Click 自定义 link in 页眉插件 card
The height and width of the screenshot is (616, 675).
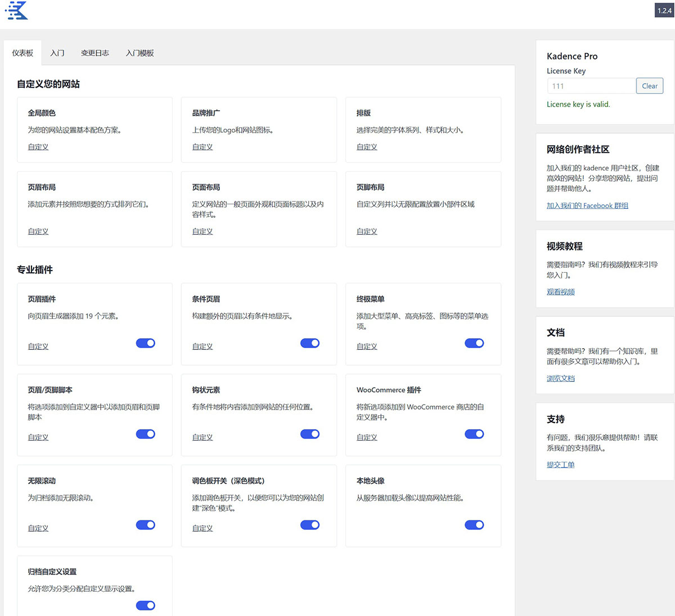coord(38,347)
